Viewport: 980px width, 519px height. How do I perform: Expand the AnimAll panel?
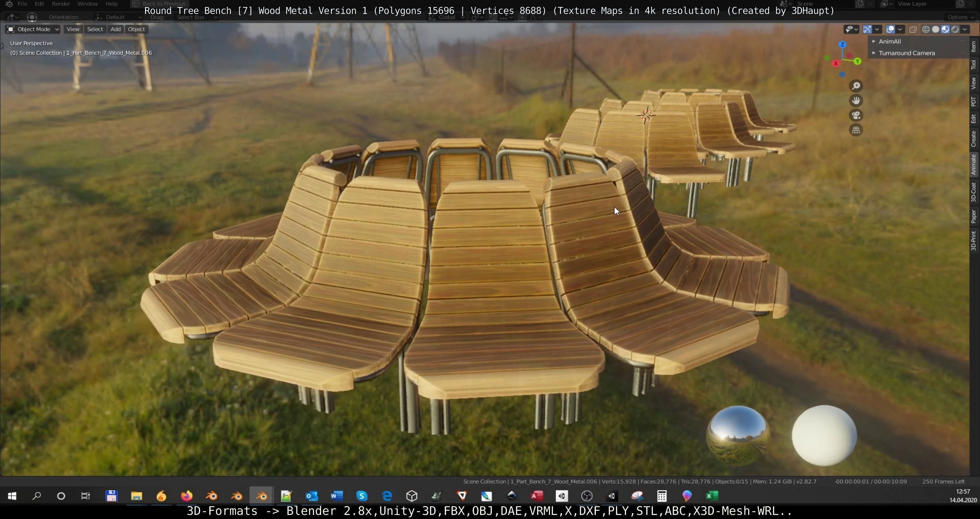(890, 41)
